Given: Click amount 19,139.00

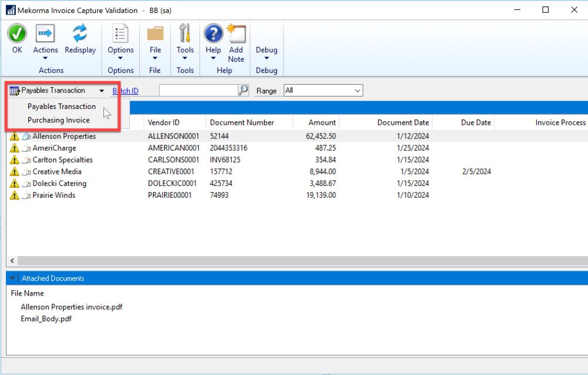Looking at the screenshot, I should [321, 195].
